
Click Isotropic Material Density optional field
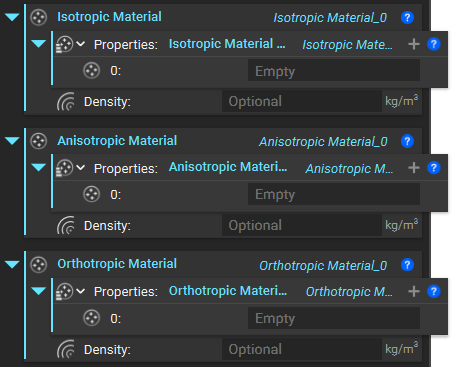(302, 101)
